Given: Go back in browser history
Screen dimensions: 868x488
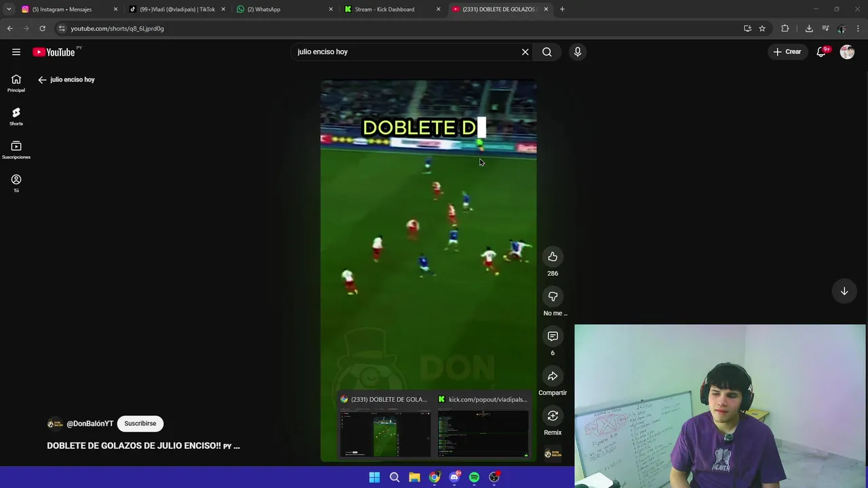Looking at the screenshot, I should tap(10, 28).
